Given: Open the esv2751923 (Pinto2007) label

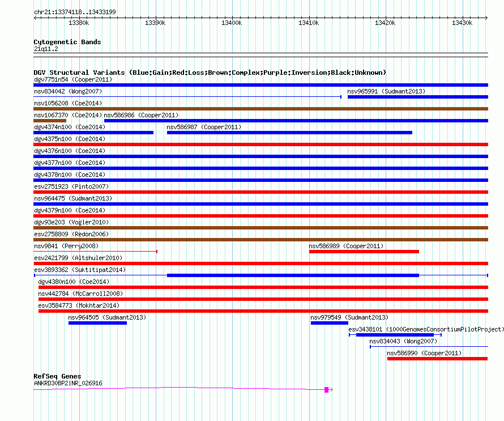Looking at the screenshot, I should click(x=71, y=186).
